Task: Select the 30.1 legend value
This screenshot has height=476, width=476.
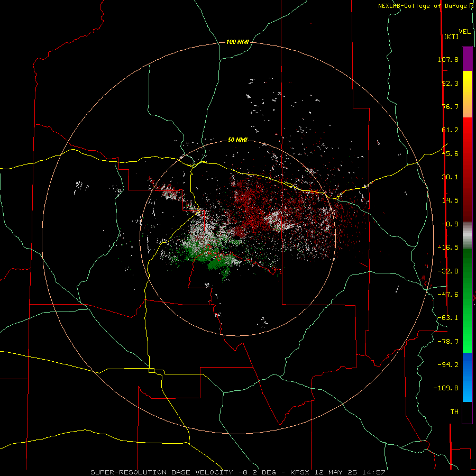Action: pyautogui.click(x=450, y=177)
